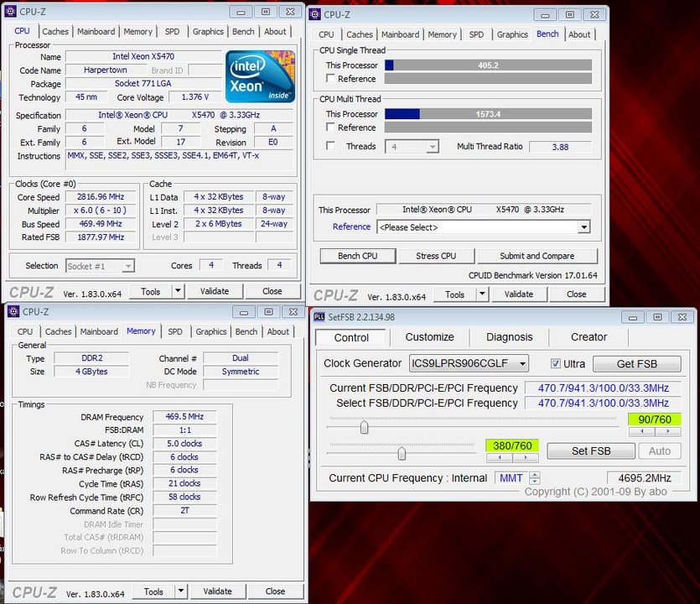Click the MMT spinner arrows in SetFSB
This screenshot has height=604, width=700.
pyautogui.click(x=534, y=478)
